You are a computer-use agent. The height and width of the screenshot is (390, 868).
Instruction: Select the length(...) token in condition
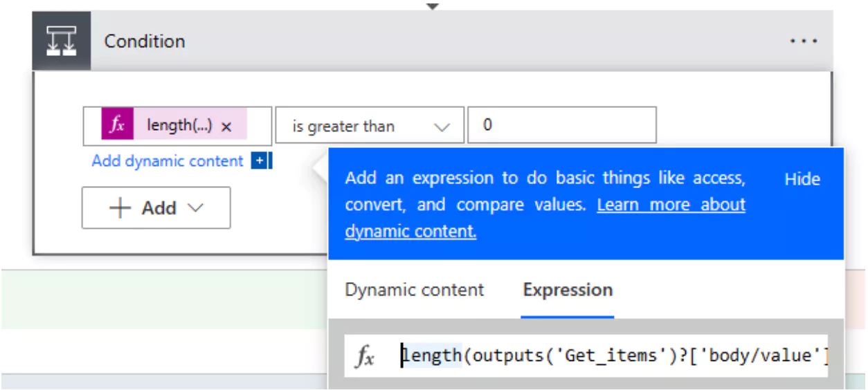click(179, 126)
